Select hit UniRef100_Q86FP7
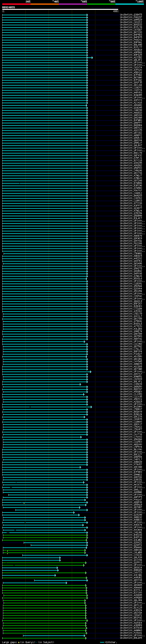Image resolution: width=146 pixels, height=644 pixels. click(131, 123)
